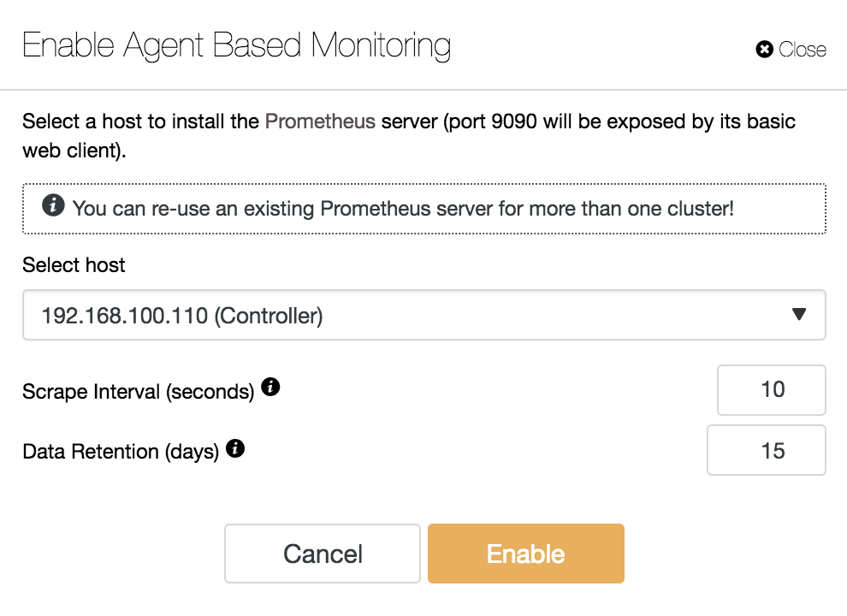Show the Scrape Interval info tooltip icon
Image resolution: width=847 pixels, height=616 pixels.
point(270,387)
